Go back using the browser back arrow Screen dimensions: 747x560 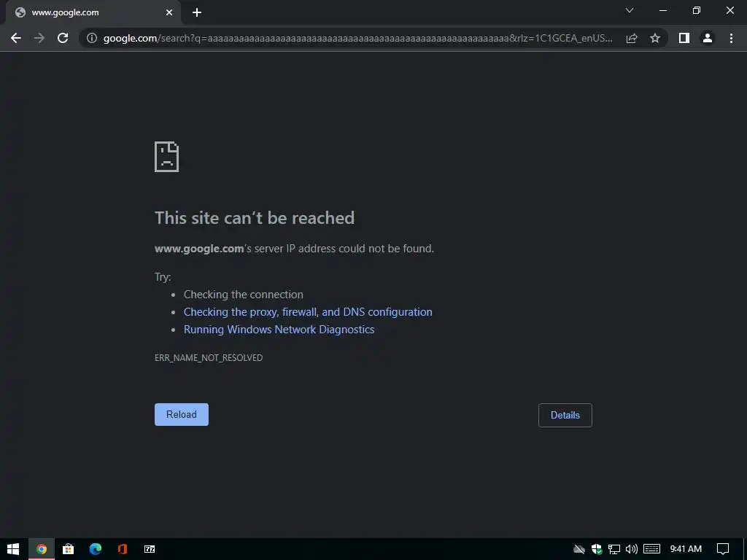pyautogui.click(x=16, y=38)
